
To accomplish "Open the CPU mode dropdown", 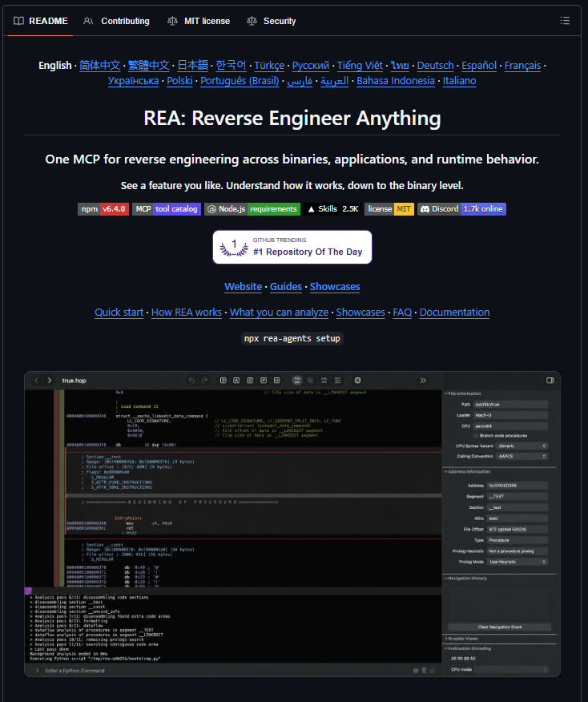I will pos(511,669).
